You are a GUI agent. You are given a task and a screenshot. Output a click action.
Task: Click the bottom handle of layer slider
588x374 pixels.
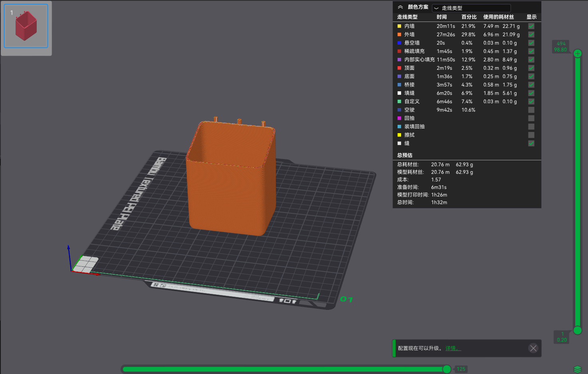point(578,330)
